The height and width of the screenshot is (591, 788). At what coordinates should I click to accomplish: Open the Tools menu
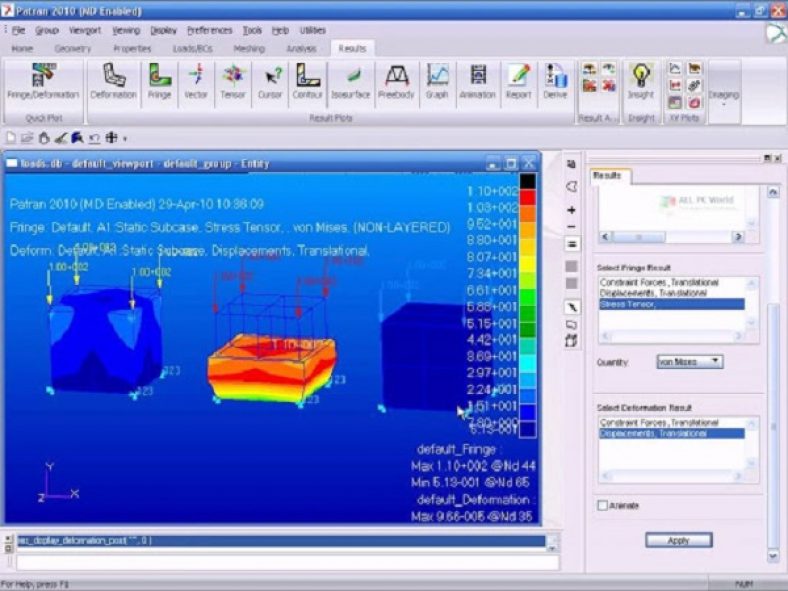coord(252,30)
